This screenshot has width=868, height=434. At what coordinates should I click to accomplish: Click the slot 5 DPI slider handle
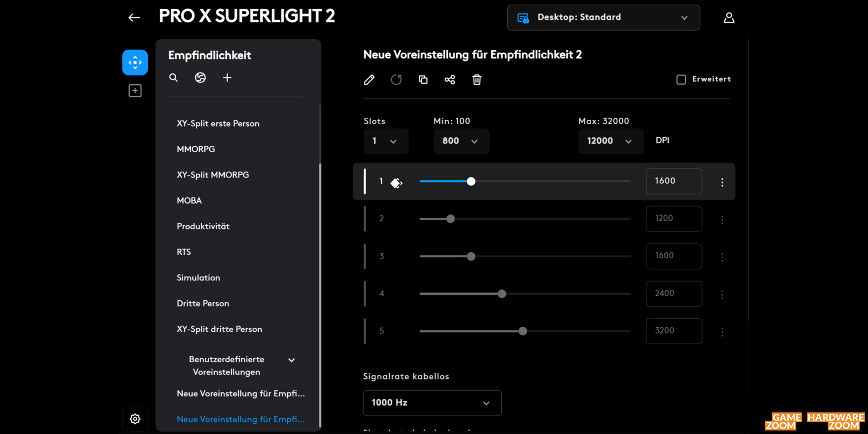523,331
